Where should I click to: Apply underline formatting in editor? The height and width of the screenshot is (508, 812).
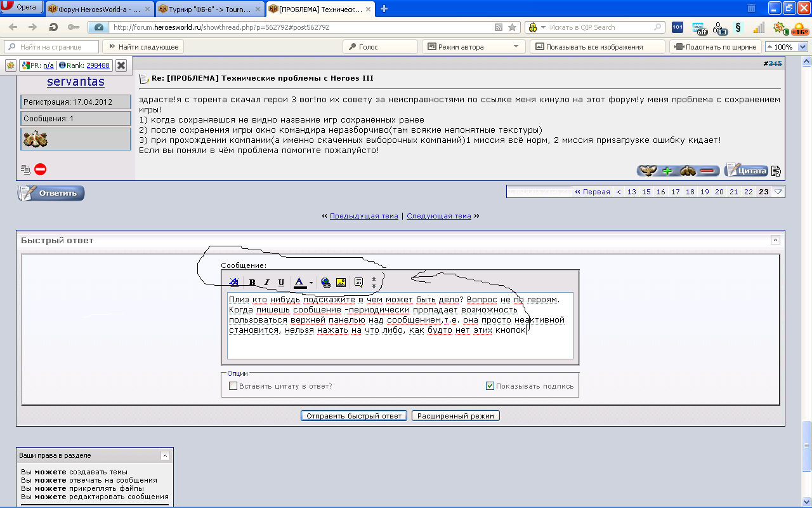tap(281, 283)
